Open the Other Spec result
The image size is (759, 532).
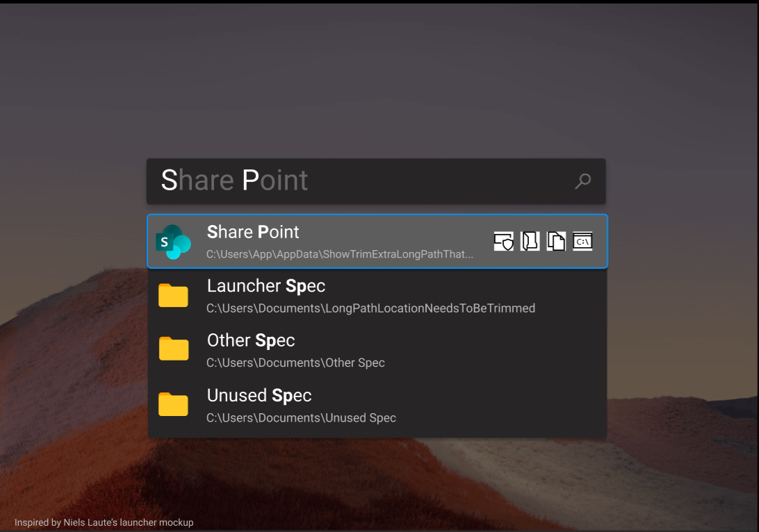coord(251,340)
